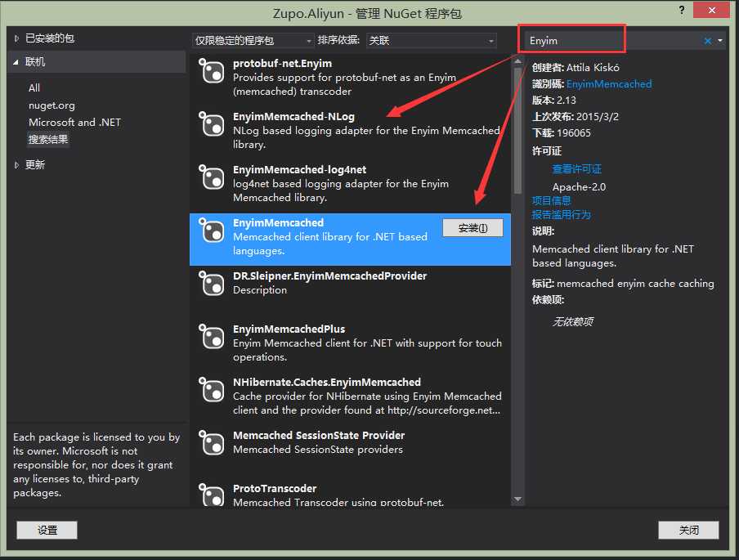This screenshot has width=739, height=560.
Task: Open the 项目信息 link
Action: [x=552, y=201]
